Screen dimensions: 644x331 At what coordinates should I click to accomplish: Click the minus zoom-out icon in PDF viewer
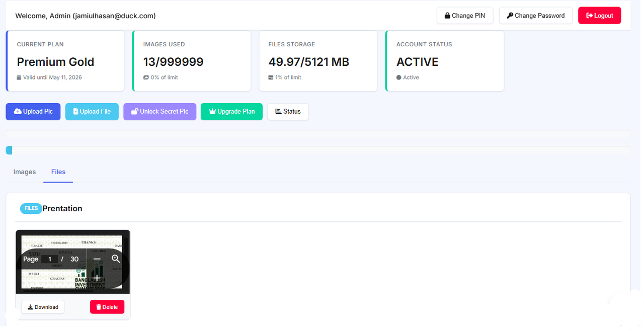(x=97, y=259)
